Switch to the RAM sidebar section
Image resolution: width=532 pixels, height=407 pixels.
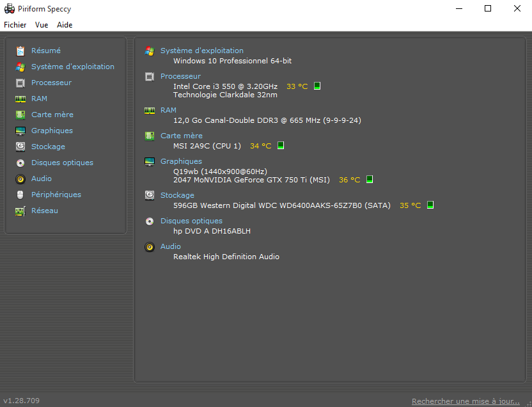point(39,99)
